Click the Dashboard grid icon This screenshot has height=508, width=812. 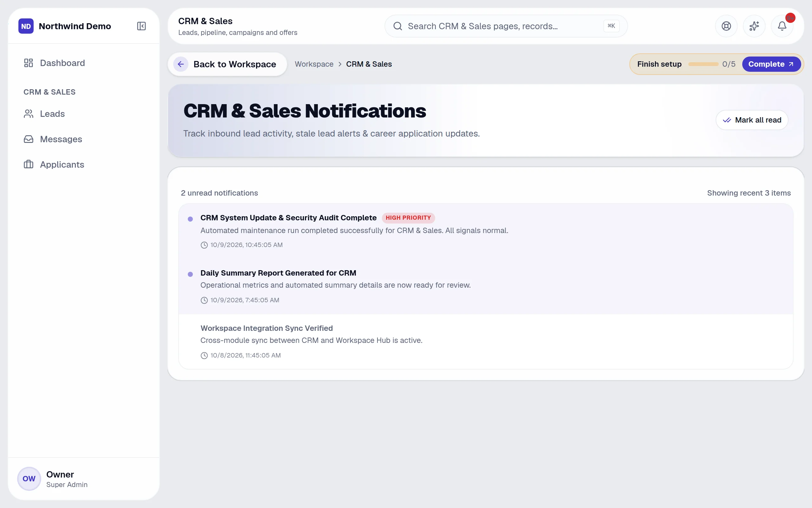pyautogui.click(x=29, y=63)
